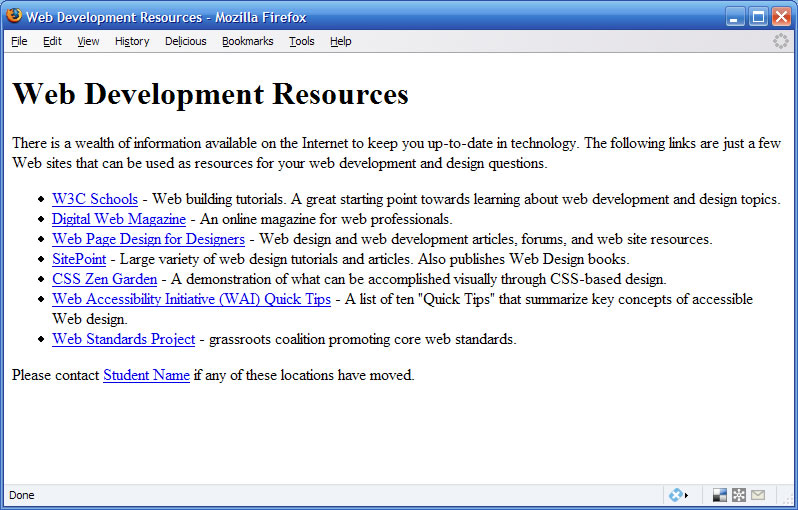The width and height of the screenshot is (798, 510).
Task: Open the CSS Zen Garden link
Action: 104,279
